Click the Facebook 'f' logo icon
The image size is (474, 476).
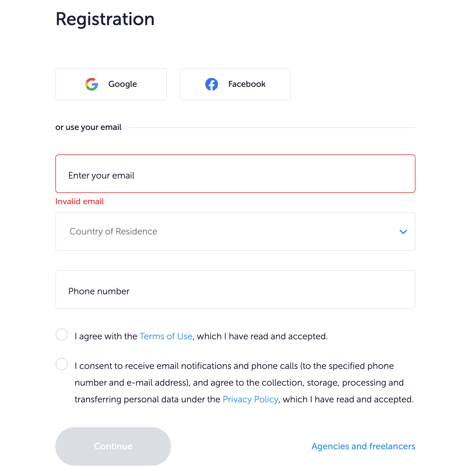click(212, 84)
